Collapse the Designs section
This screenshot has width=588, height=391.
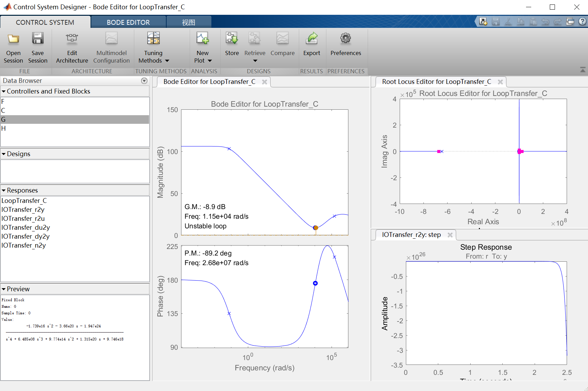pyautogui.click(x=4, y=154)
